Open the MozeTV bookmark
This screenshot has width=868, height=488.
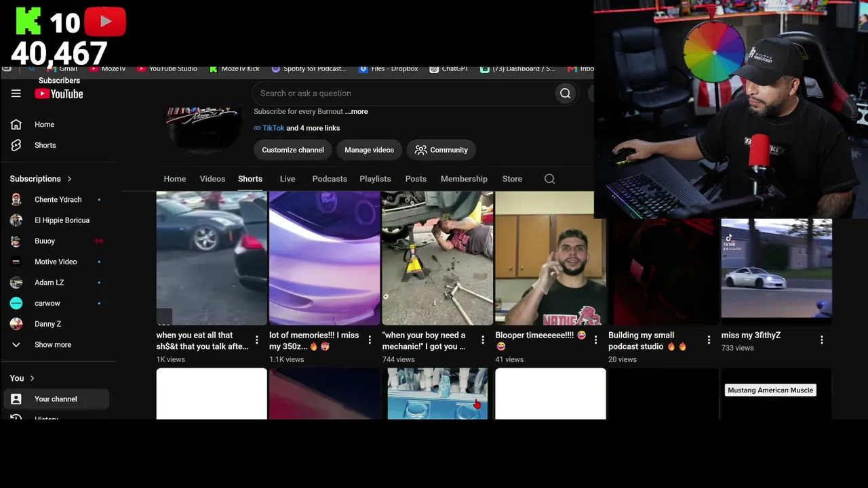tap(108, 68)
